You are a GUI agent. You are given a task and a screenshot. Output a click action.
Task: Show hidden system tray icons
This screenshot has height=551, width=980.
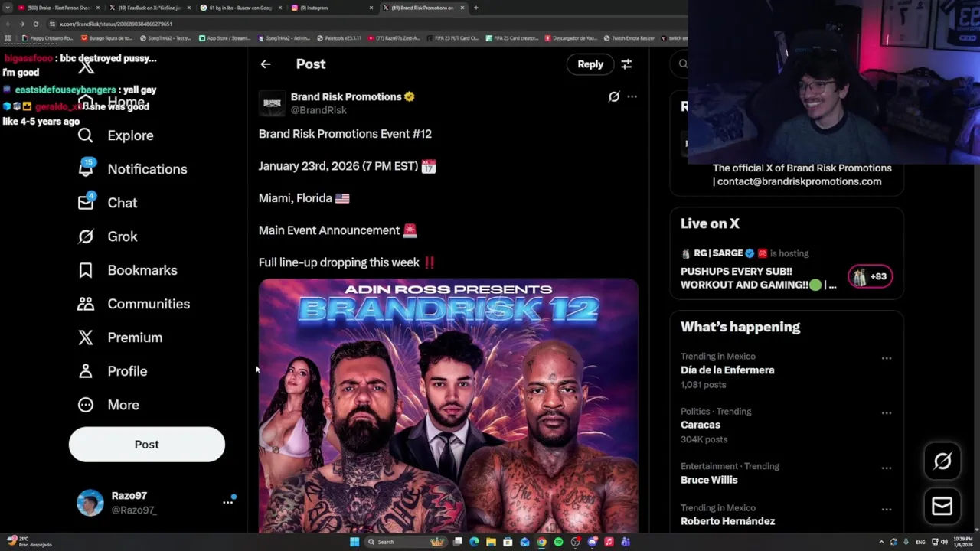[881, 542]
